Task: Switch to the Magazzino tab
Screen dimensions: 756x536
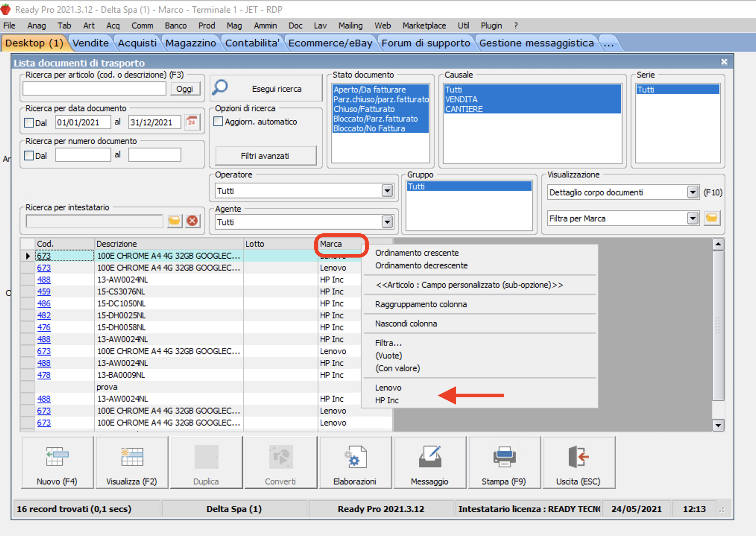Action: pos(190,43)
